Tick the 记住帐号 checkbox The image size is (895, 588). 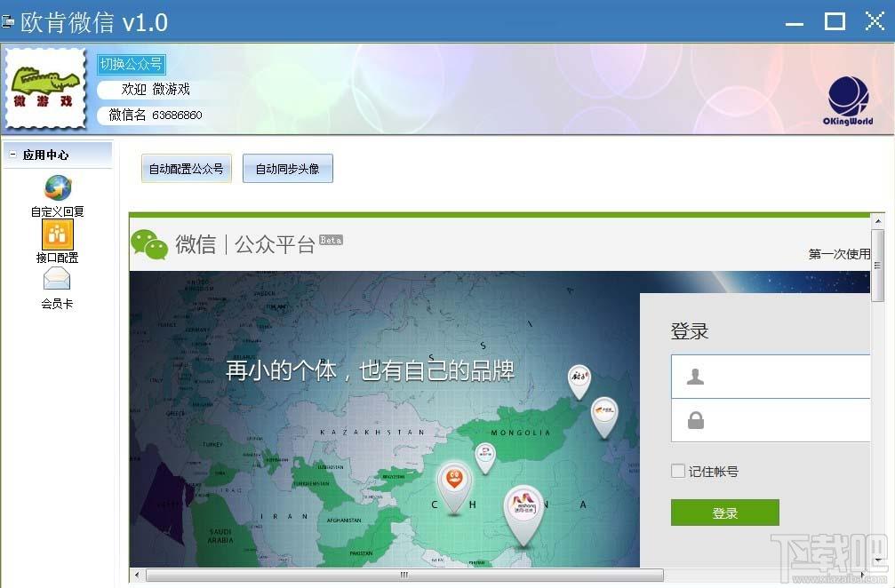pyautogui.click(x=677, y=471)
